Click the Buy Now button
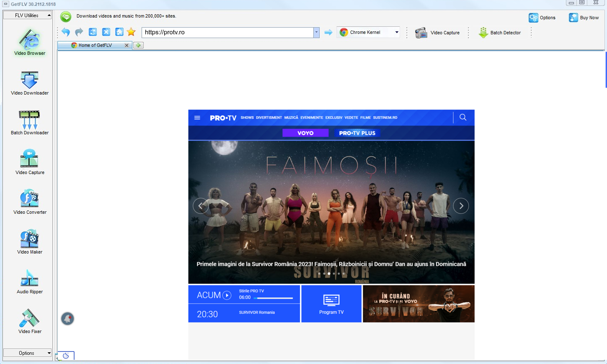Screen dimensions: 607x364 point(584,18)
